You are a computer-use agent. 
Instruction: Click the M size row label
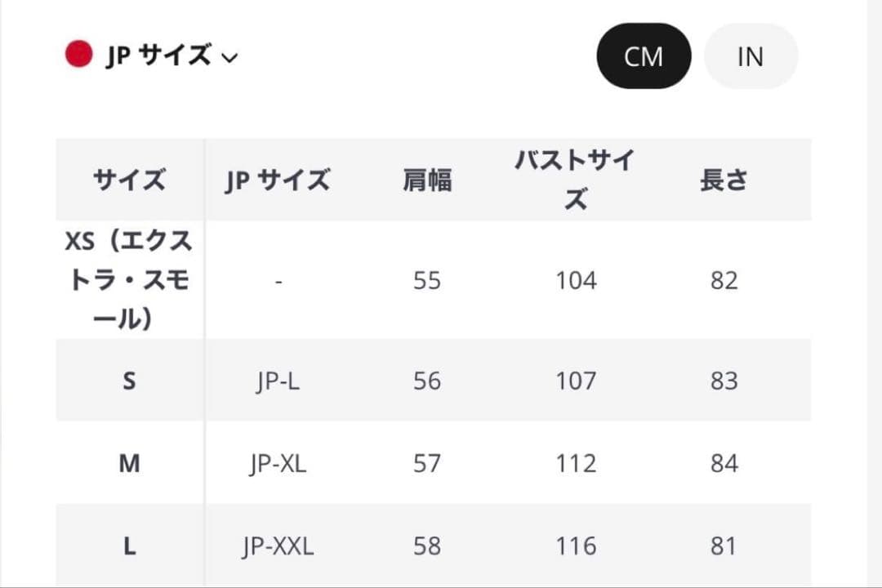click(127, 463)
